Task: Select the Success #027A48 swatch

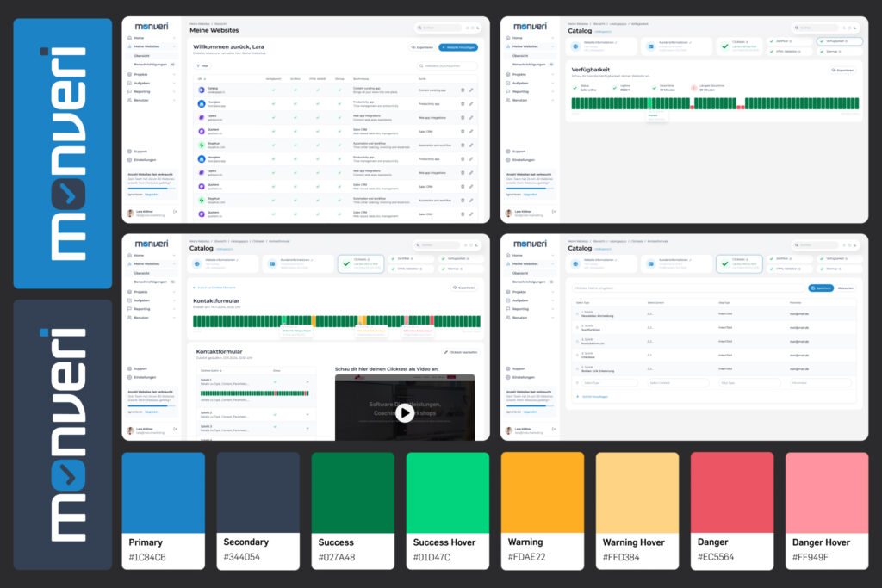Action: pos(352,511)
